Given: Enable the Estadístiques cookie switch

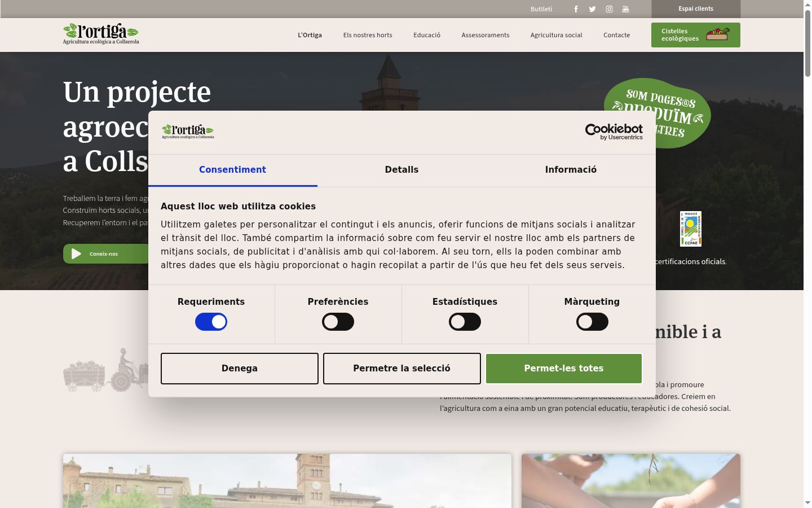Looking at the screenshot, I should (x=465, y=322).
